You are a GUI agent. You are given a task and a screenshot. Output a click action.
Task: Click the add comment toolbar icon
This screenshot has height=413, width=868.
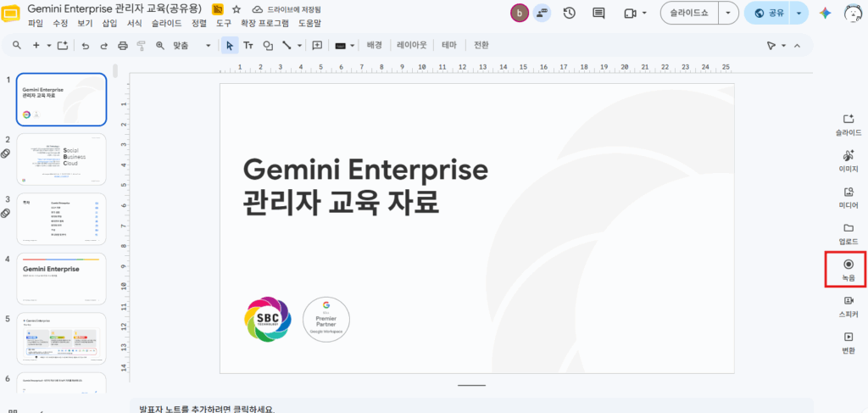[x=317, y=46]
